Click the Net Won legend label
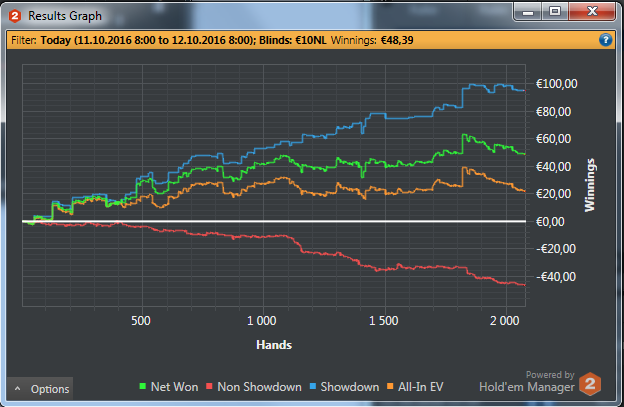Image resolution: width=624 pixels, height=407 pixels. click(174, 387)
